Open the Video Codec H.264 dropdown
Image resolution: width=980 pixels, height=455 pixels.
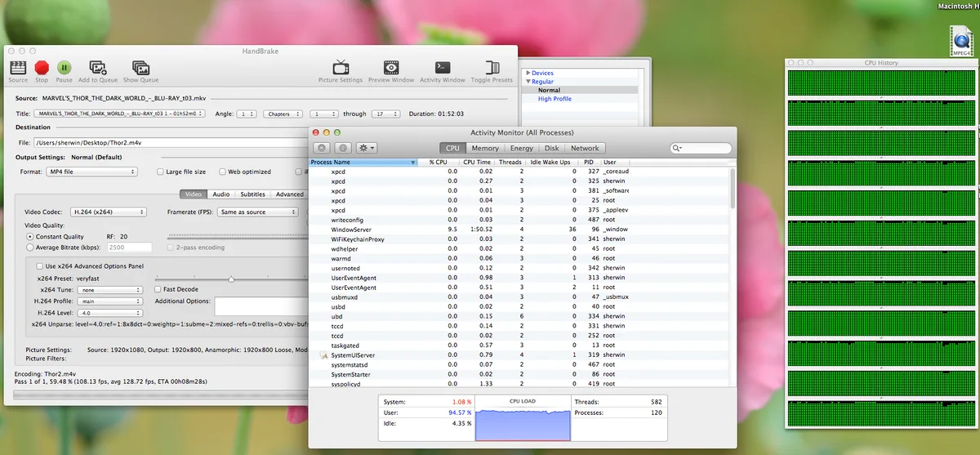tap(108, 212)
